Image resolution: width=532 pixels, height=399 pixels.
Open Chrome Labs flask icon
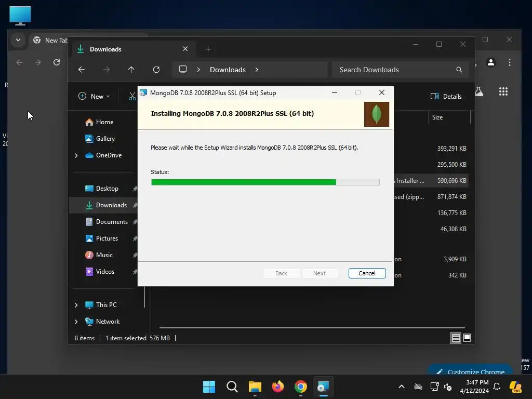tap(479, 91)
